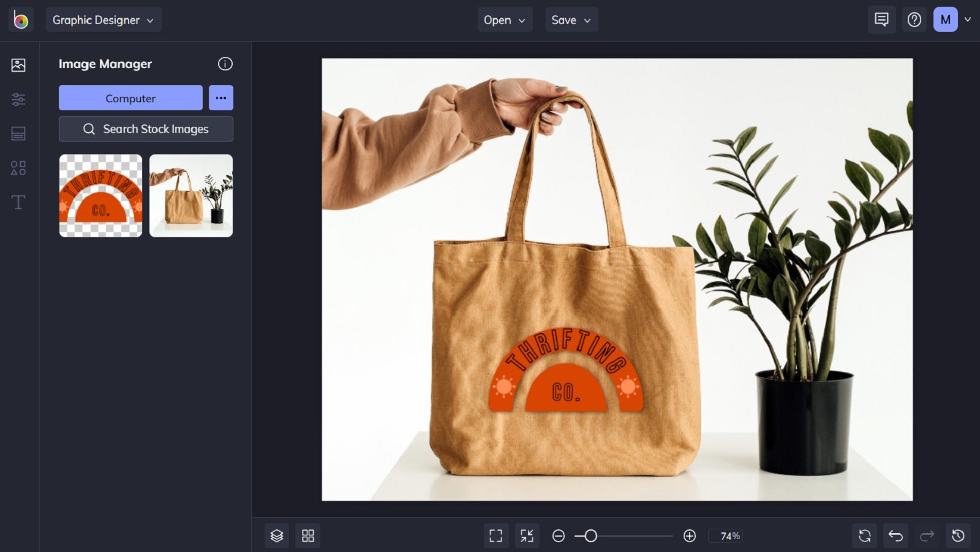The image size is (980, 552).
Task: Show Image Manager info icon
Action: pos(225,64)
